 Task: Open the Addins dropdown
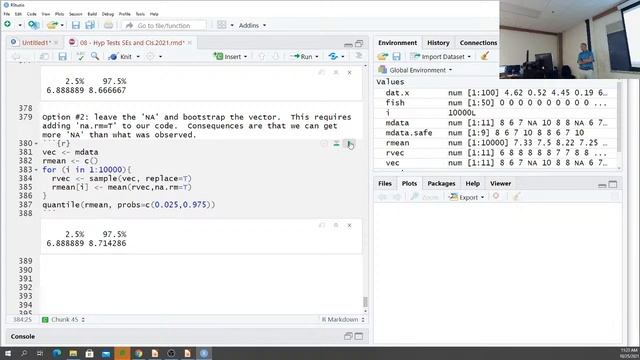pos(252,25)
